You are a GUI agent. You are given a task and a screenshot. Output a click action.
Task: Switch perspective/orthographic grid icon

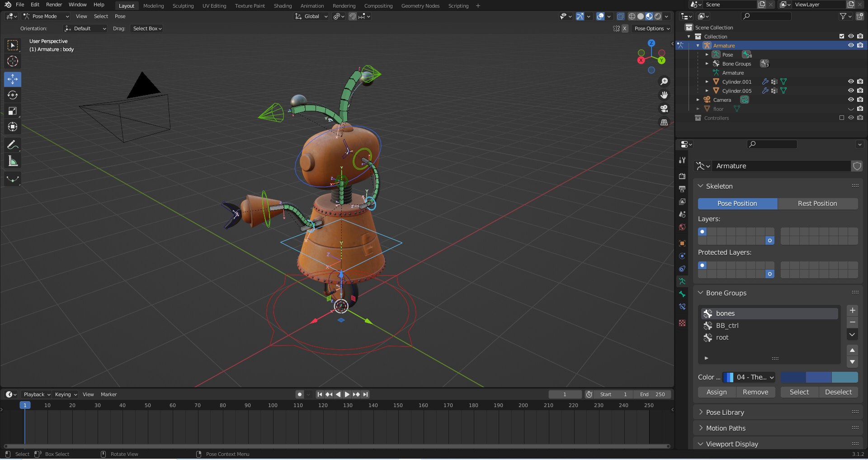(664, 122)
